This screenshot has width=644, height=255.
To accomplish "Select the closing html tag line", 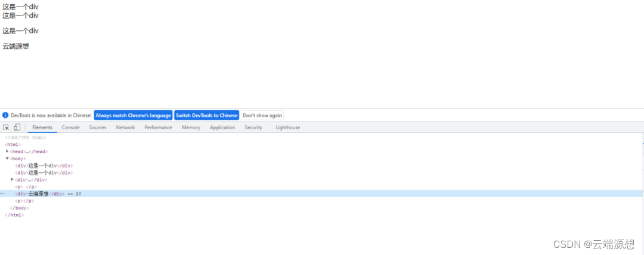I will tap(14, 214).
